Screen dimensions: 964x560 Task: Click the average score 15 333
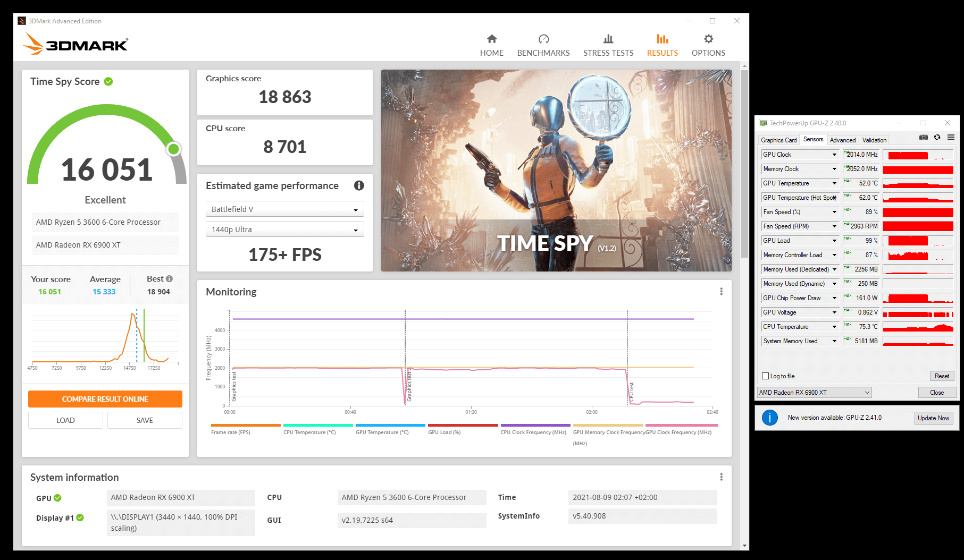[x=104, y=292]
